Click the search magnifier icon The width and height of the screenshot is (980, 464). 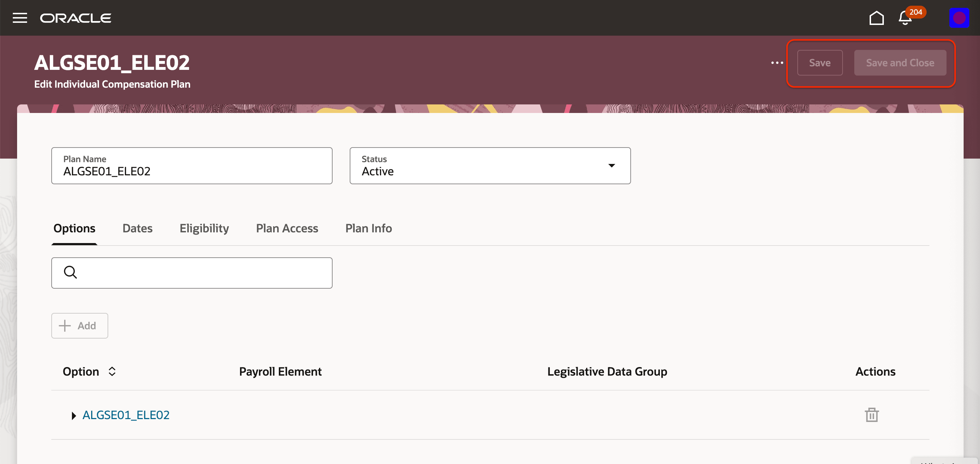point(70,273)
